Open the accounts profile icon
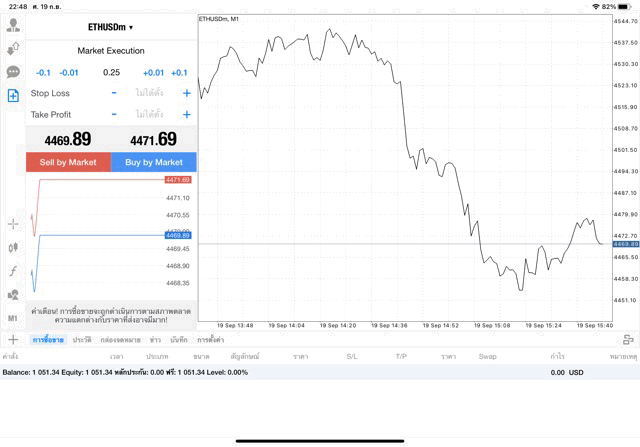 pyautogui.click(x=13, y=24)
